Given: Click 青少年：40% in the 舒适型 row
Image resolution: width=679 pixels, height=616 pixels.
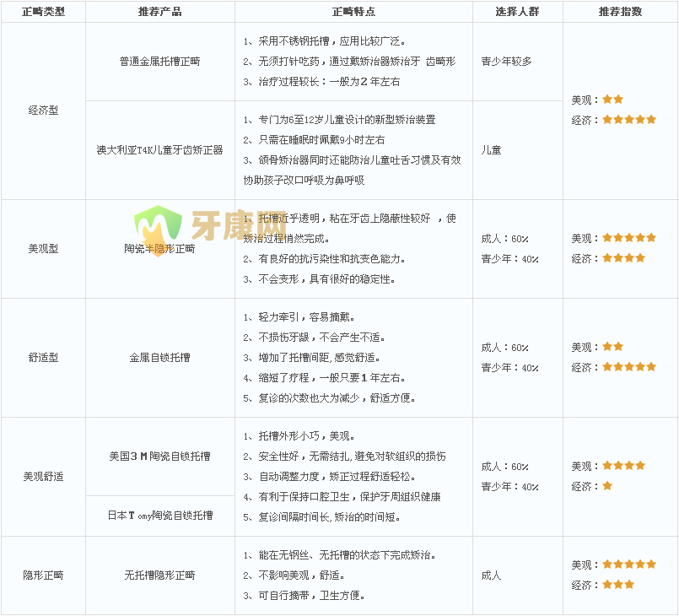Looking at the screenshot, I should click(x=509, y=368).
